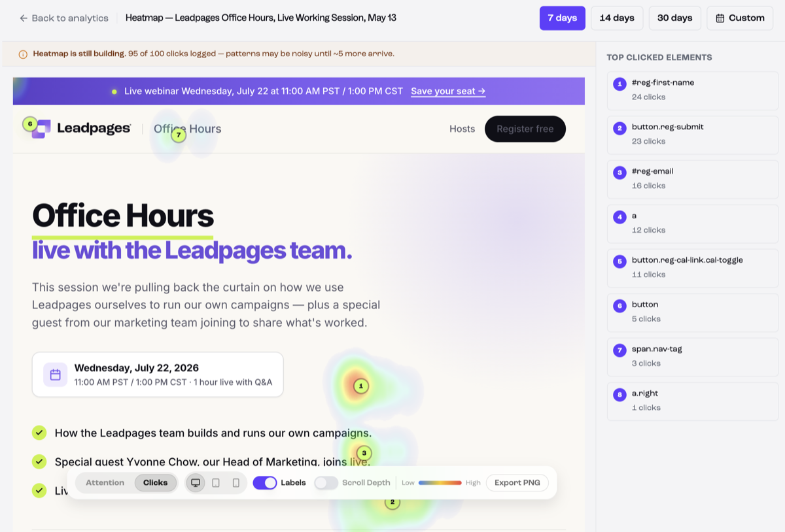Click heatmap marker number 3
The width and height of the screenshot is (785, 532).
[364, 453]
